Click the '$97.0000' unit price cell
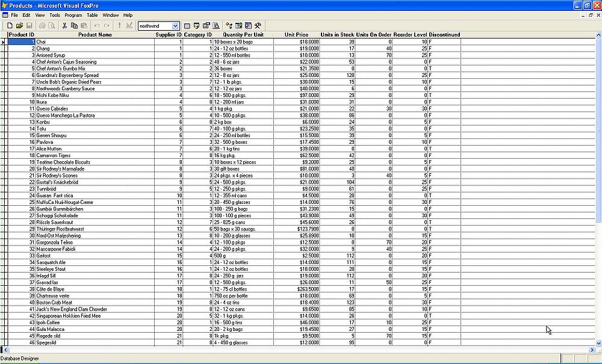This screenshot has height=364, width=602. 296,95
